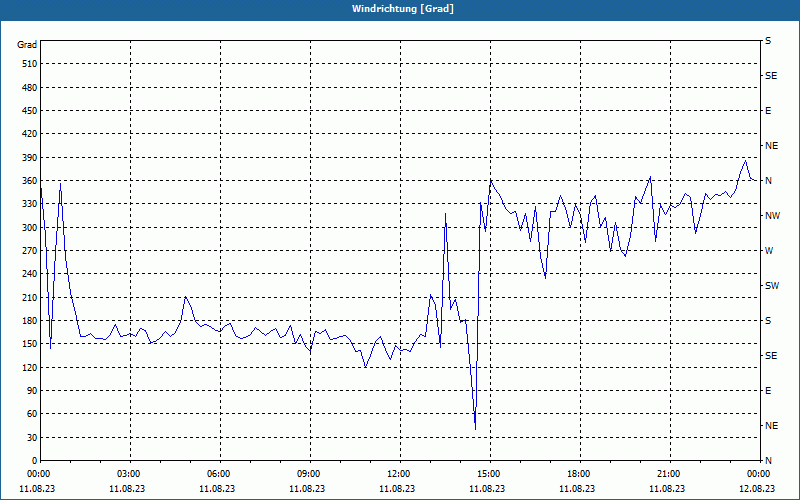Viewport: 800px width, 500px height.
Task: Click the W compass label on right axis
Action: pyautogui.click(x=769, y=251)
